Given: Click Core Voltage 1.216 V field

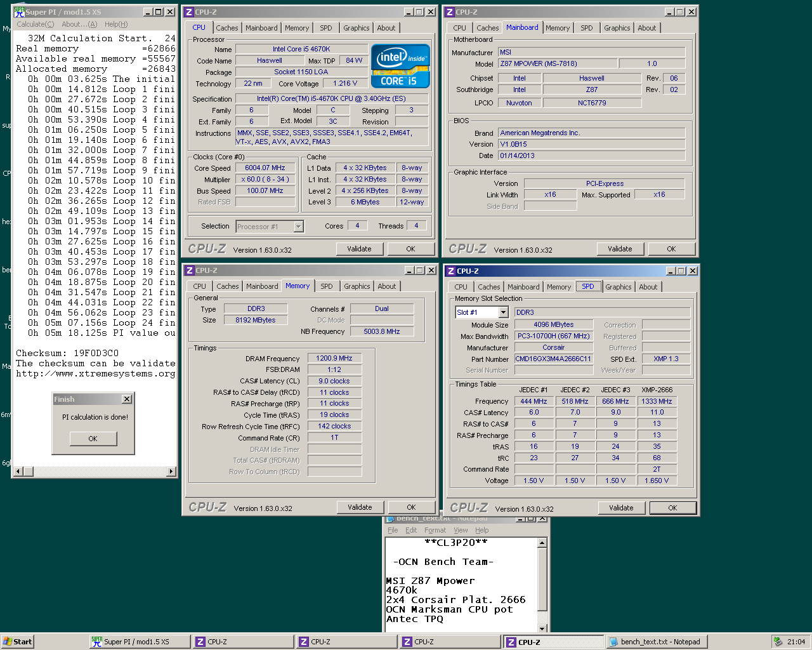Looking at the screenshot, I should click(x=345, y=84).
